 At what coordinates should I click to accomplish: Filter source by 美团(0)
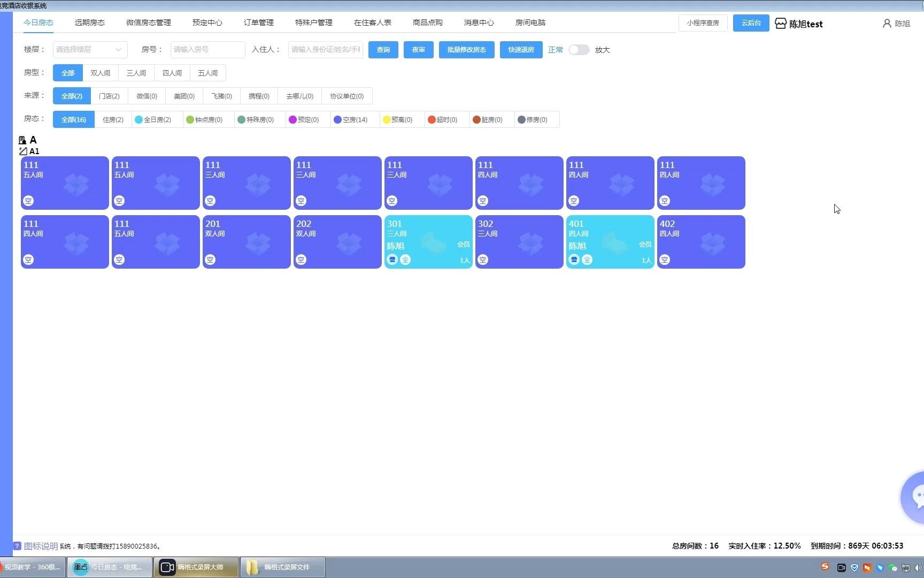[184, 96]
